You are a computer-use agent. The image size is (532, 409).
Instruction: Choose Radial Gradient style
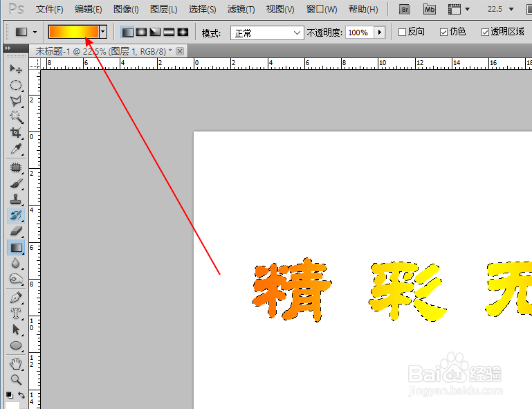142,33
